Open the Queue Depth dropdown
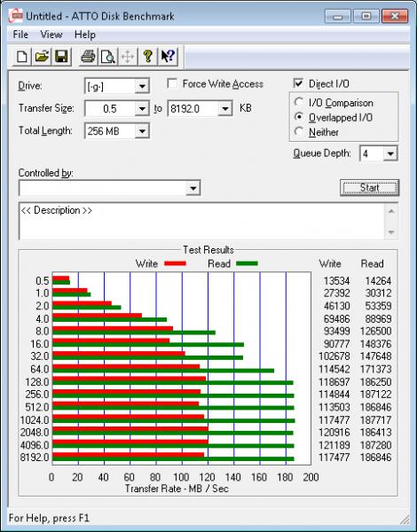The image size is (417, 532). [390, 153]
